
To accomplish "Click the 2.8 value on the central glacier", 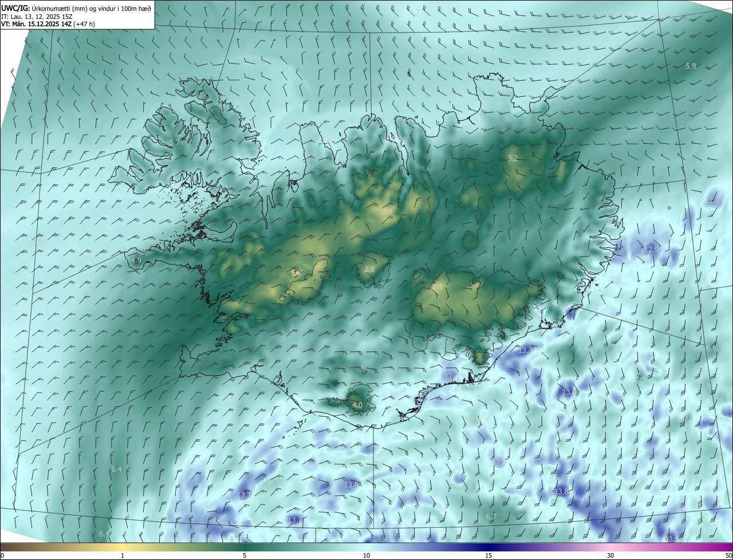I will [x=369, y=270].
